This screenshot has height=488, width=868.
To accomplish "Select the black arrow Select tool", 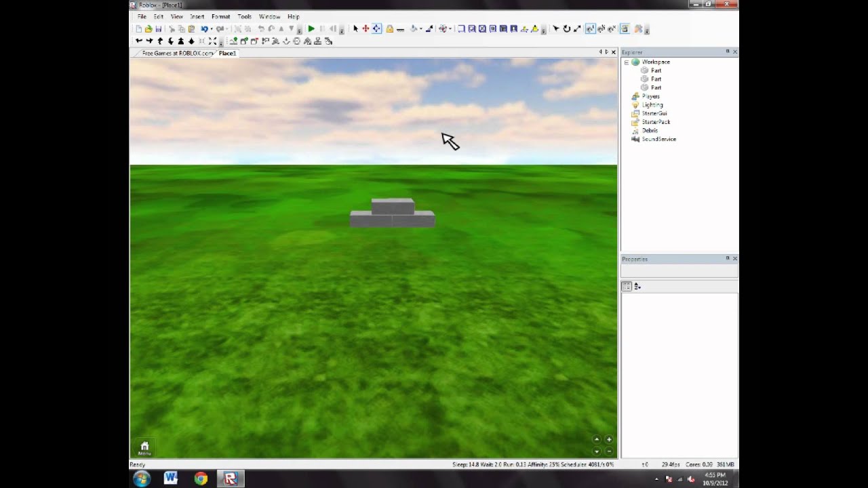I will (x=355, y=29).
